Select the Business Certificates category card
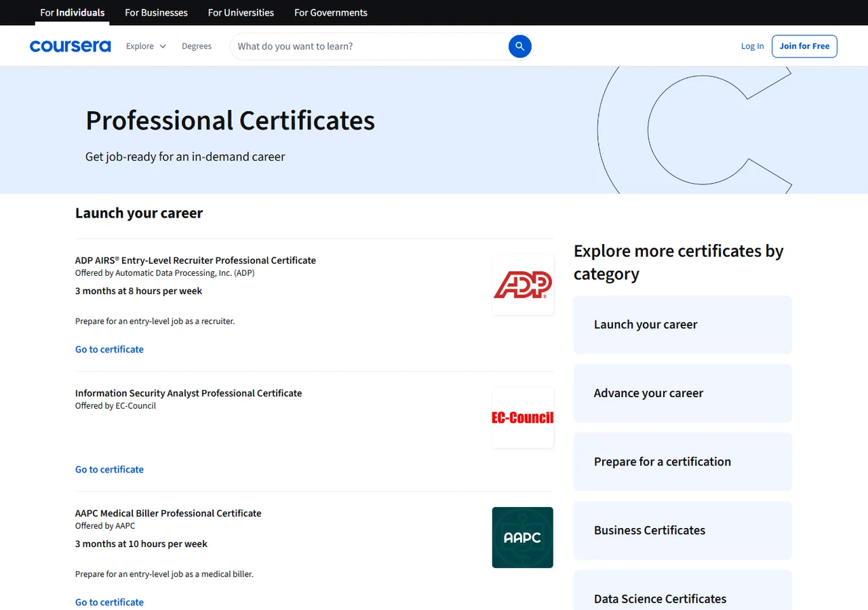The width and height of the screenshot is (868, 610). tap(683, 531)
